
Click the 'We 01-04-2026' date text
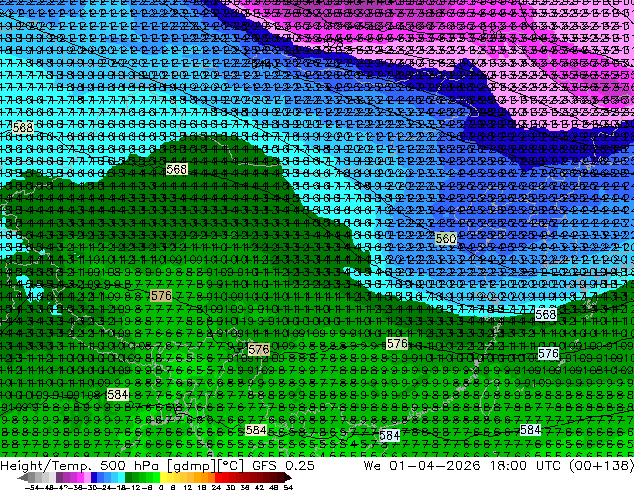[x=422, y=466]
